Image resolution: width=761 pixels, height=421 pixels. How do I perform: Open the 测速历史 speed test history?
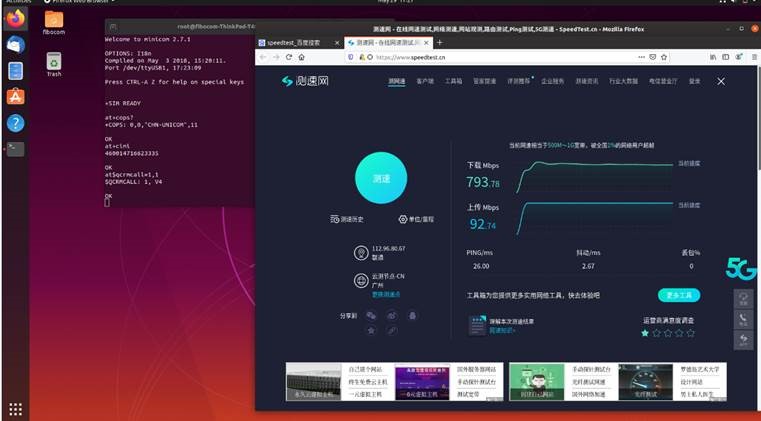click(x=345, y=219)
